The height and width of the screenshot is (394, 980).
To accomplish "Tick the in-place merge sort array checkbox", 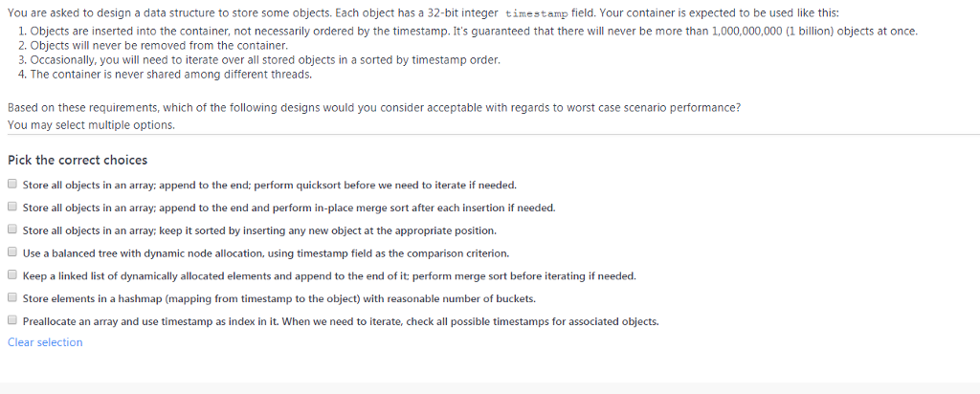I will tap(11, 207).
